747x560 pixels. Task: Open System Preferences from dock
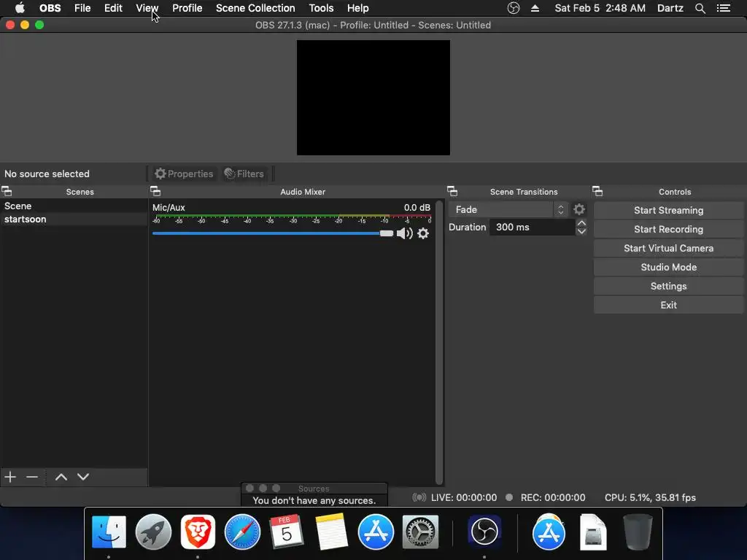tap(420, 532)
